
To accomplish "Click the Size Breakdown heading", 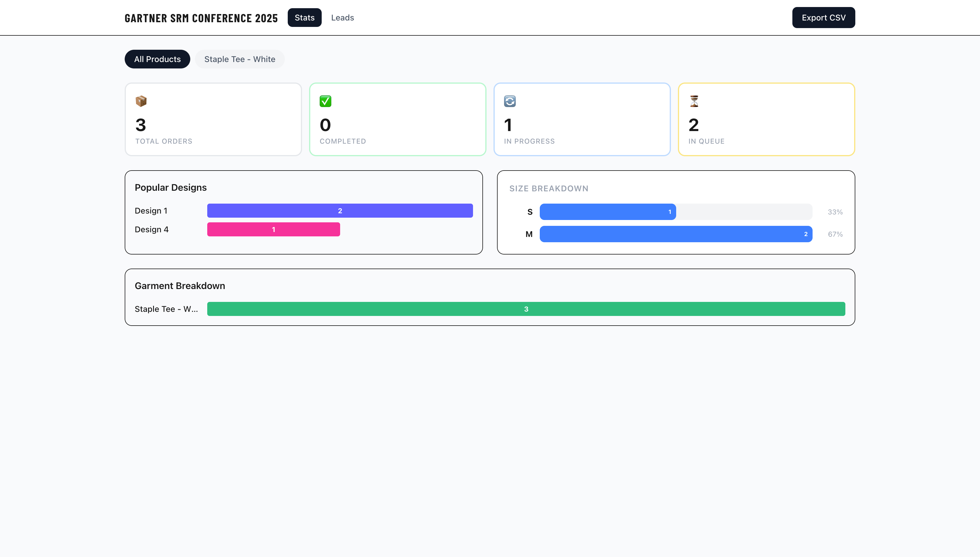I will tap(548, 189).
